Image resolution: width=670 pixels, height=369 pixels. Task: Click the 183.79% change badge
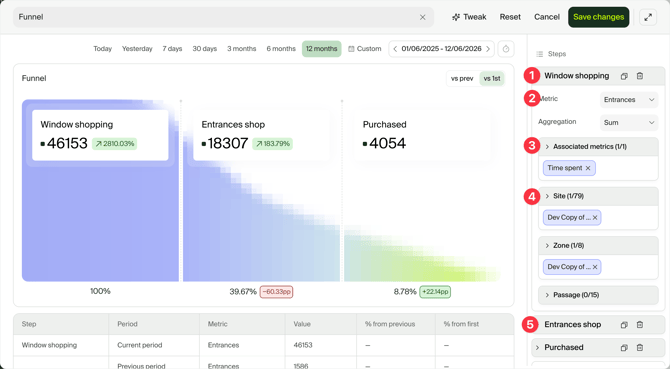pyautogui.click(x=272, y=144)
